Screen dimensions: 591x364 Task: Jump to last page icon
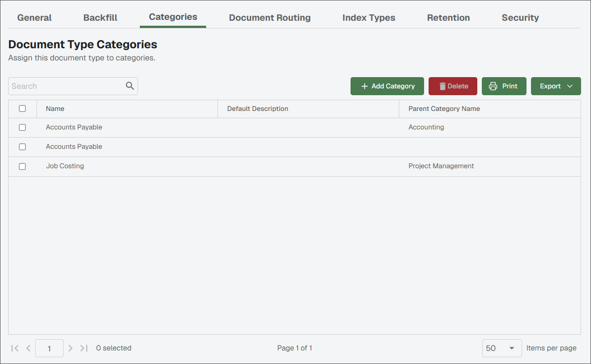pyautogui.click(x=84, y=348)
